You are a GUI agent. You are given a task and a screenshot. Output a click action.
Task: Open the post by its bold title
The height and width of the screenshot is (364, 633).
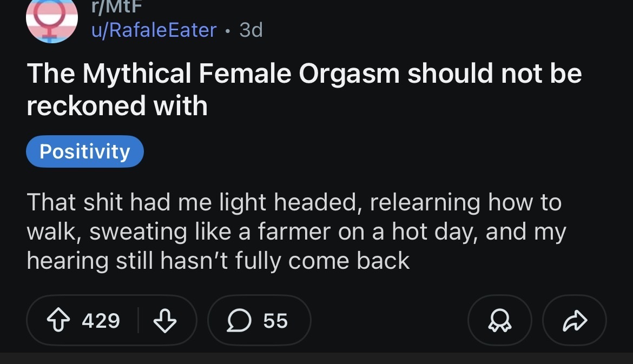[x=304, y=74]
